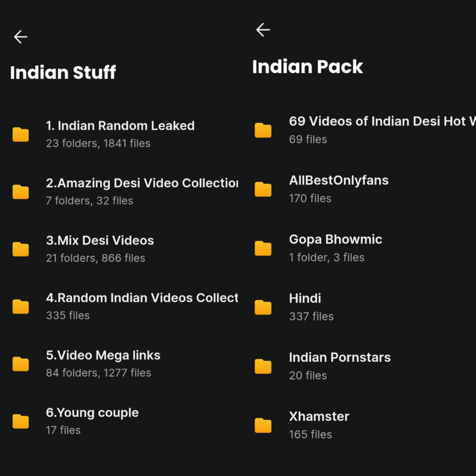Click the "Hindi" folder icon
Screen dimensions: 476x476
tap(263, 308)
